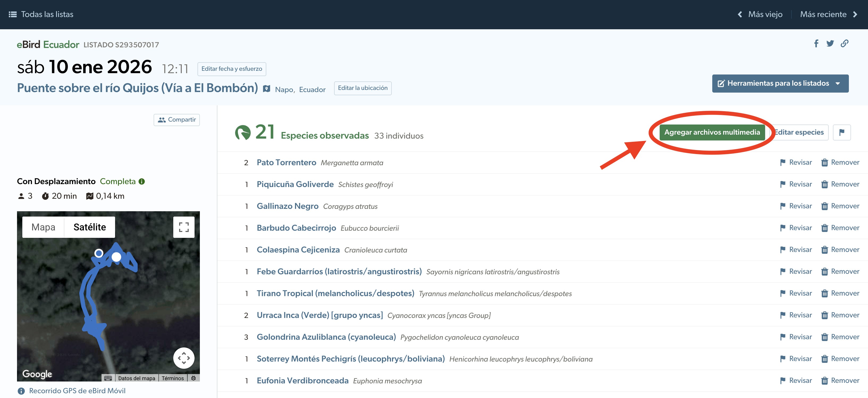The width and height of the screenshot is (868, 398).
Task: Click location map icon beside hotspot name
Action: pos(267,89)
